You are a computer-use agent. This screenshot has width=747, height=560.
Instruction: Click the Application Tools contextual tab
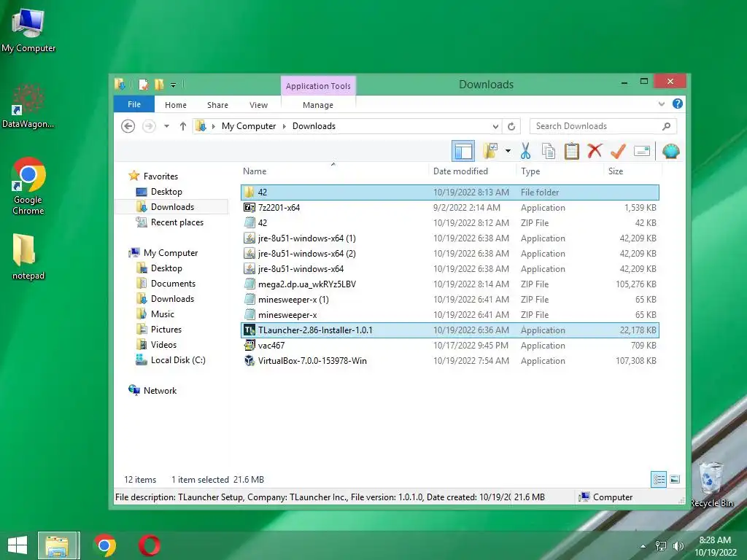pyautogui.click(x=318, y=86)
